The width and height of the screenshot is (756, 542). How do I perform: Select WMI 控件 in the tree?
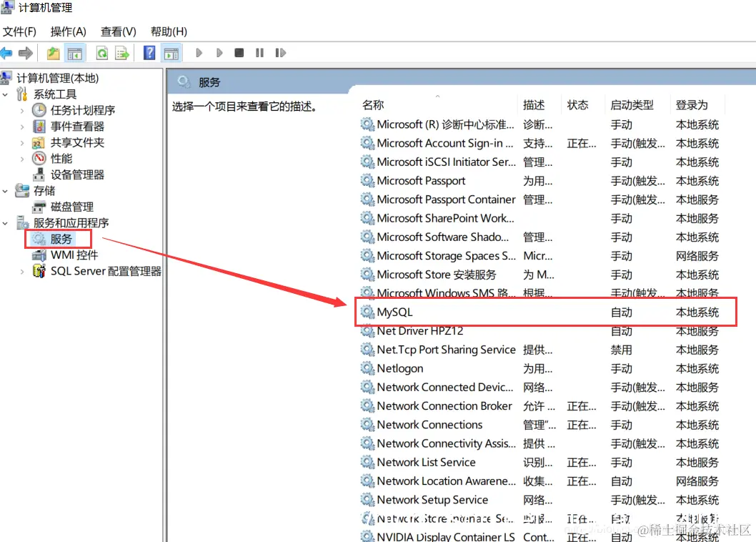[74, 255]
